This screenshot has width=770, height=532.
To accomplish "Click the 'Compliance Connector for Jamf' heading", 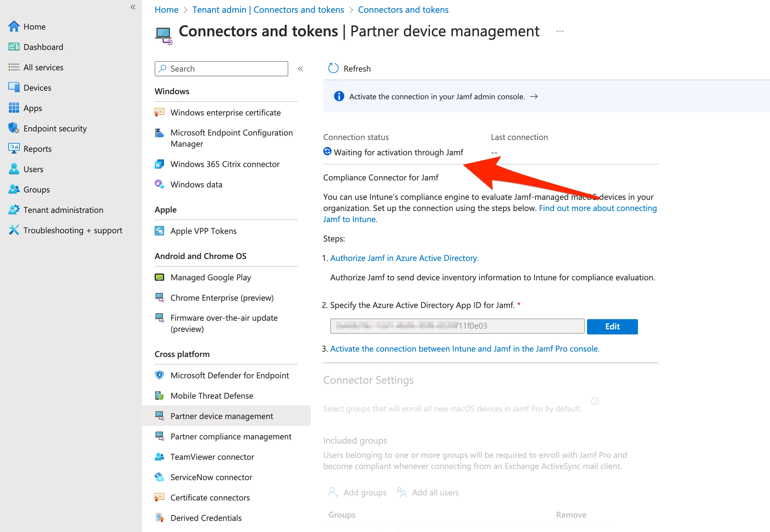I will (x=380, y=177).
